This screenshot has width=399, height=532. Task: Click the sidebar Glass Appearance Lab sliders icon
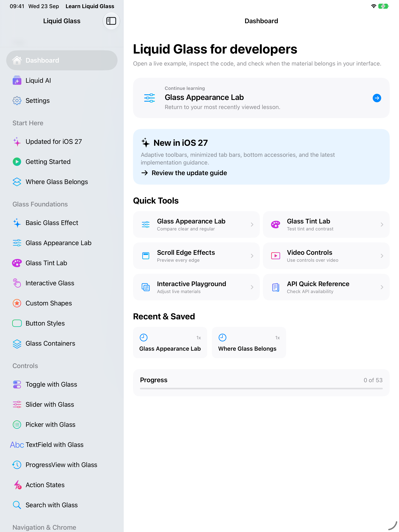coord(17,243)
